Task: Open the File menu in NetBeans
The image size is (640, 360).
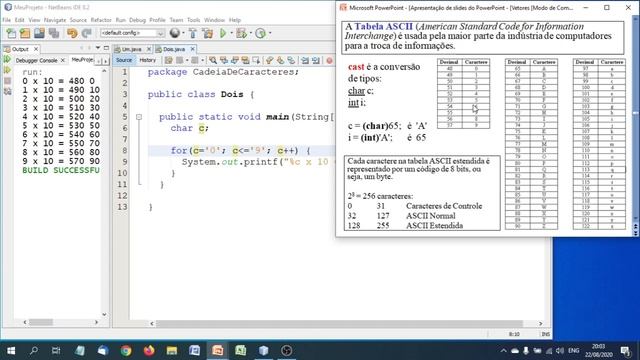Action: 7,20
